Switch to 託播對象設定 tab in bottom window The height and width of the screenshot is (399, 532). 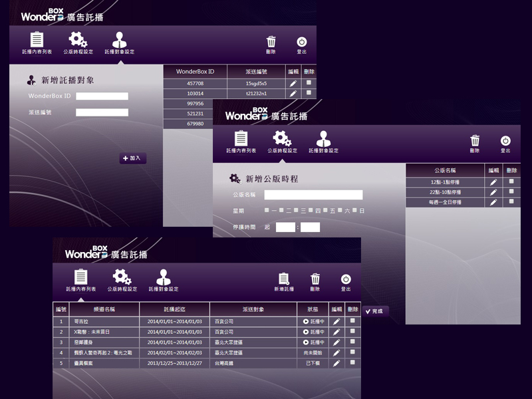[163, 280]
